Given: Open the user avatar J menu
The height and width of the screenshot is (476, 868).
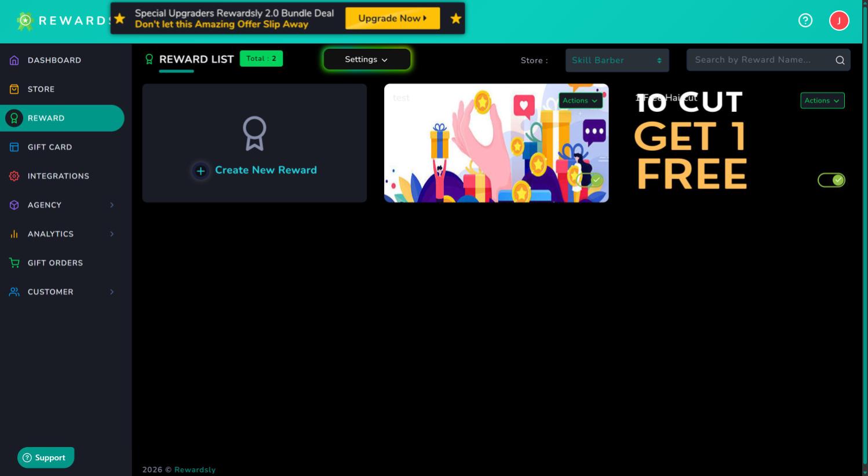Looking at the screenshot, I should pyautogui.click(x=839, y=20).
